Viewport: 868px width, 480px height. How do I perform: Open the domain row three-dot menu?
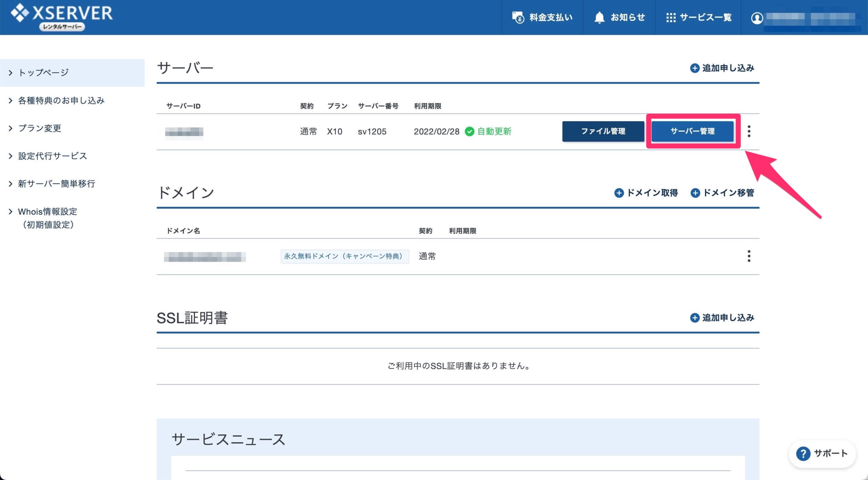[749, 256]
